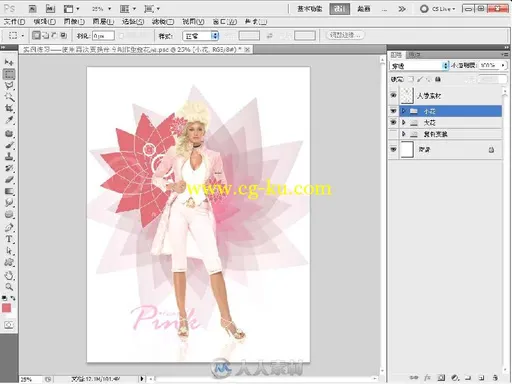Create new adjustment layer

click(455, 378)
